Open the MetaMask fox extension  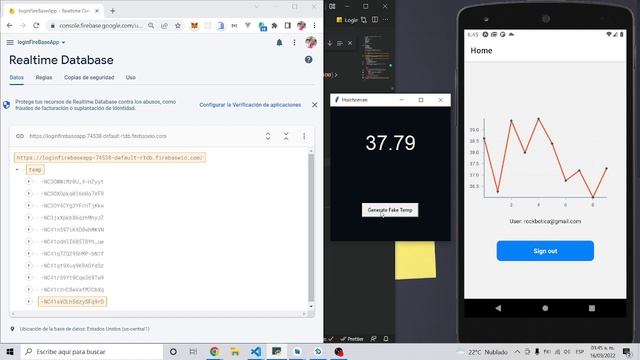click(195, 26)
